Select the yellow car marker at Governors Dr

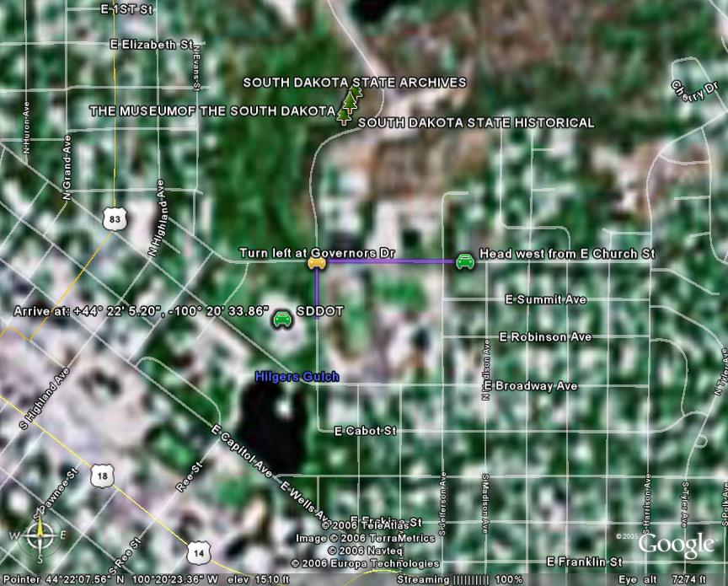317,262
